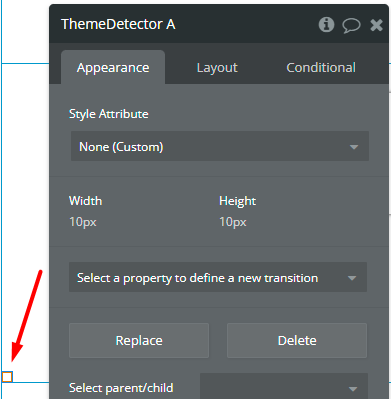Click the arrow on the transition property dropdown
This screenshot has width=391, height=399.
pyautogui.click(x=352, y=278)
